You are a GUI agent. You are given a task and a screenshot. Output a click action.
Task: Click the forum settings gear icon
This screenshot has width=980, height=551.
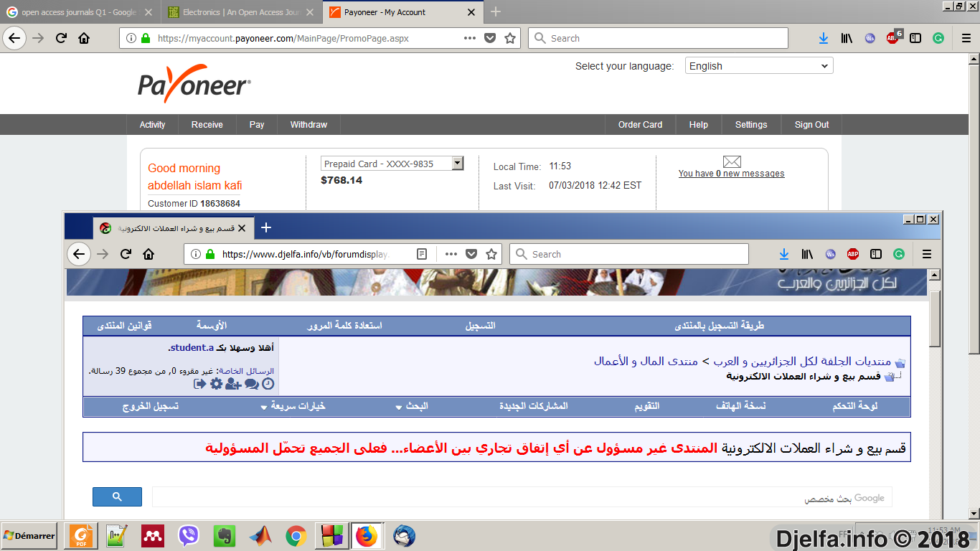pyautogui.click(x=216, y=384)
